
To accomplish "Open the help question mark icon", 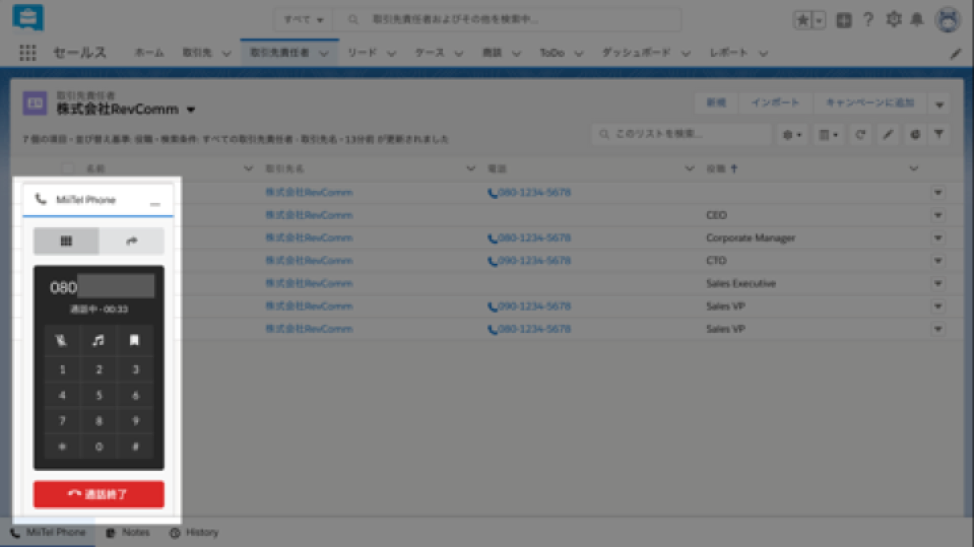I will [868, 20].
